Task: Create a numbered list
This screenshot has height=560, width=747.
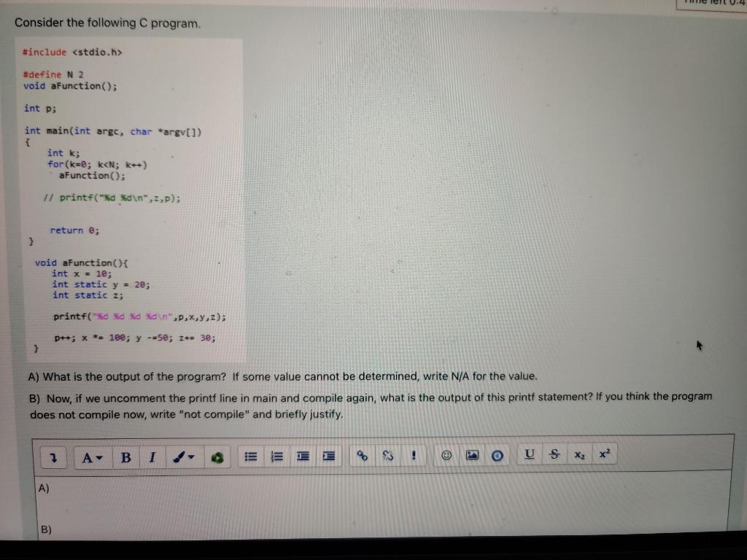Action: pos(276,455)
